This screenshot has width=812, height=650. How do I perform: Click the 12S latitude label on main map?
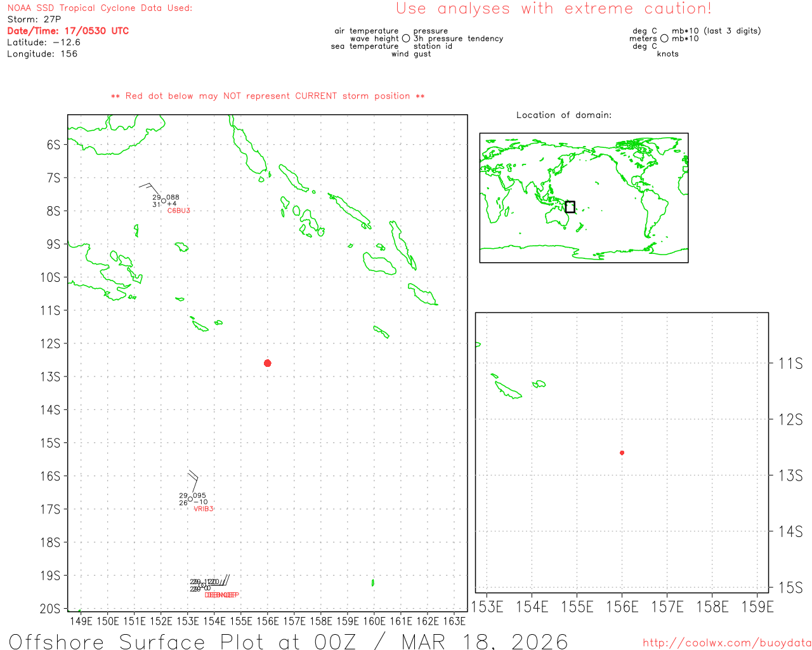pos(51,343)
